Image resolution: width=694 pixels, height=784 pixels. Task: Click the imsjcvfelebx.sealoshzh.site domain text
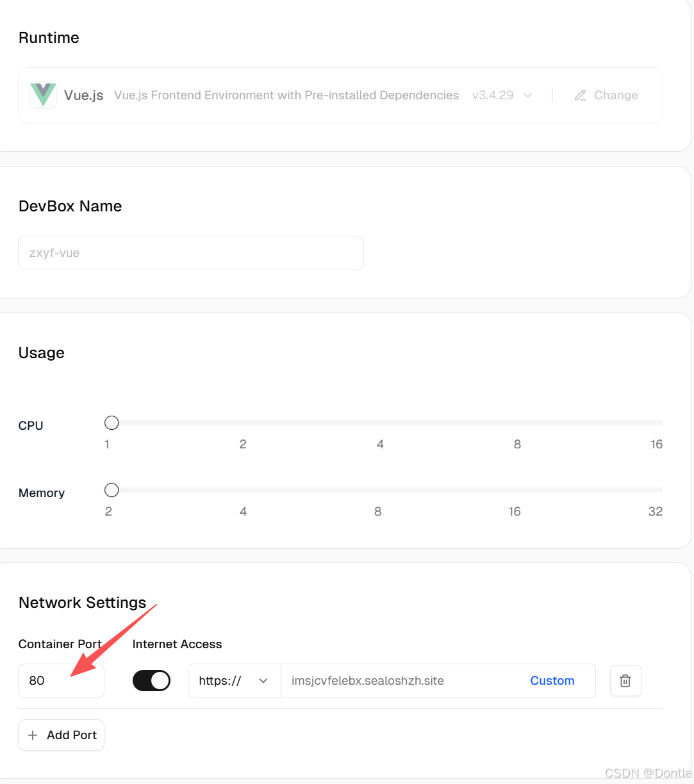pos(368,681)
